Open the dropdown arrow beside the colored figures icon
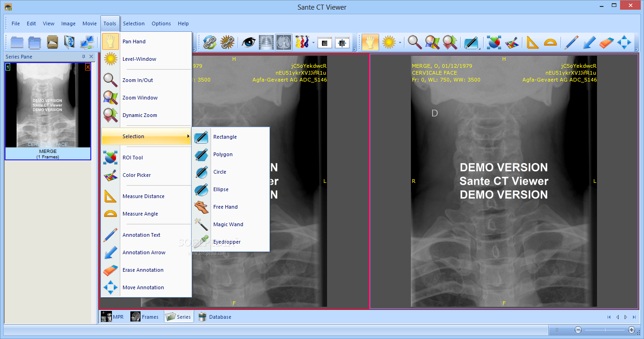The width and height of the screenshot is (644, 339). pos(313,43)
